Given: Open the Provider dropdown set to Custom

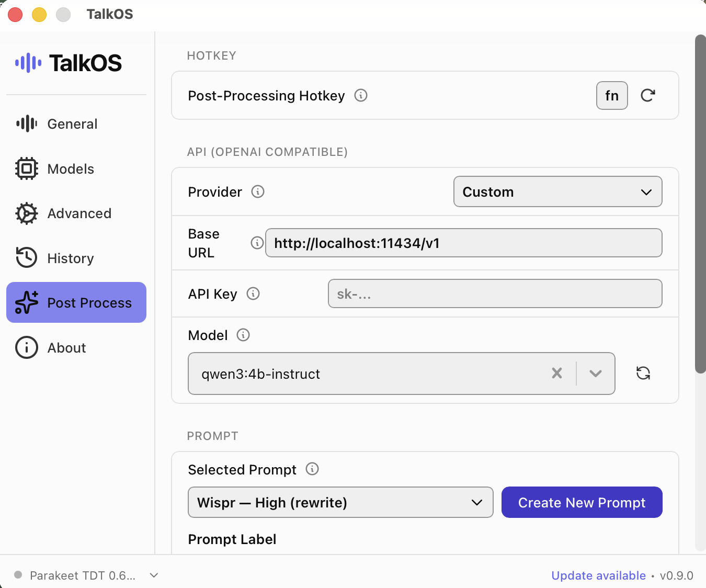Looking at the screenshot, I should (558, 191).
